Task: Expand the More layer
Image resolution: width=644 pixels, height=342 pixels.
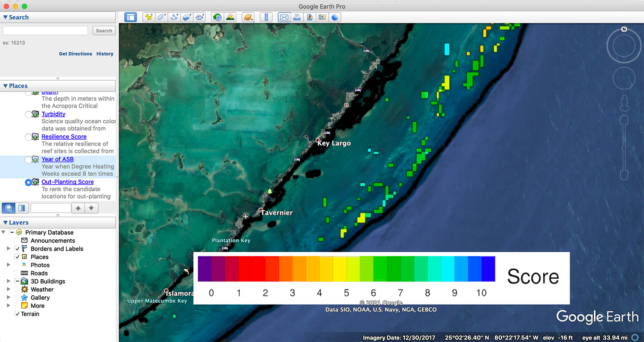Action: 8,306
